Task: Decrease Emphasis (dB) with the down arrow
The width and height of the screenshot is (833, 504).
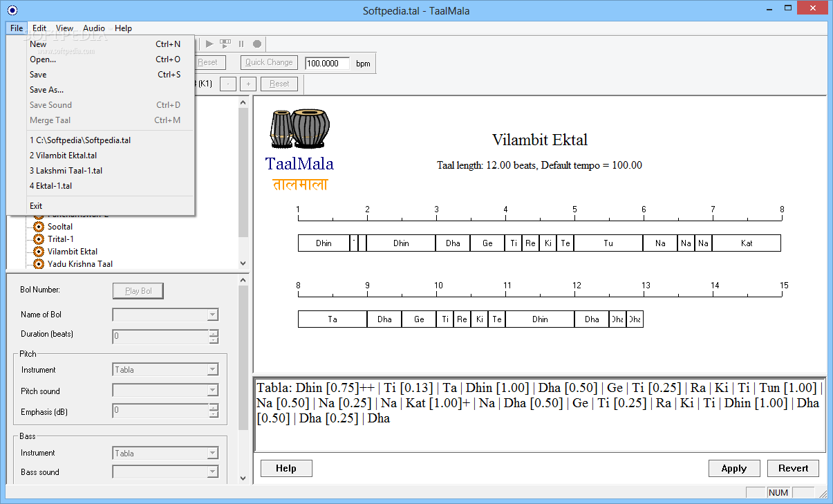Action: (x=214, y=414)
